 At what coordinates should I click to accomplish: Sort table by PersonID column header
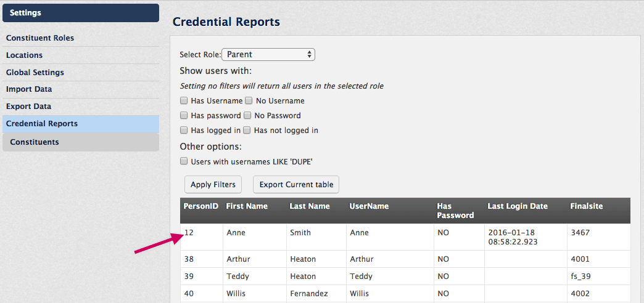click(201, 206)
